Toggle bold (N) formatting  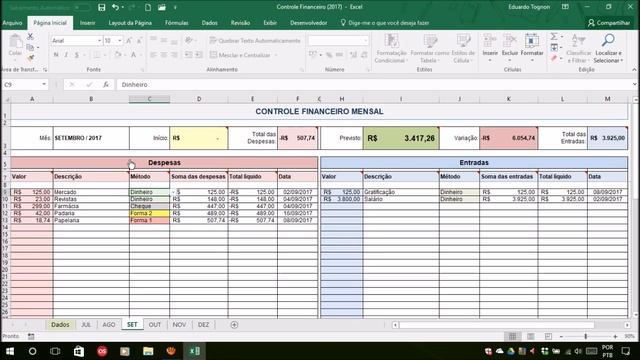point(56,55)
